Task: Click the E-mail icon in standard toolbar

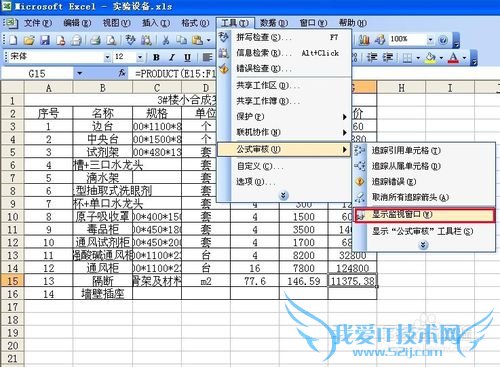Action: tap(76, 40)
